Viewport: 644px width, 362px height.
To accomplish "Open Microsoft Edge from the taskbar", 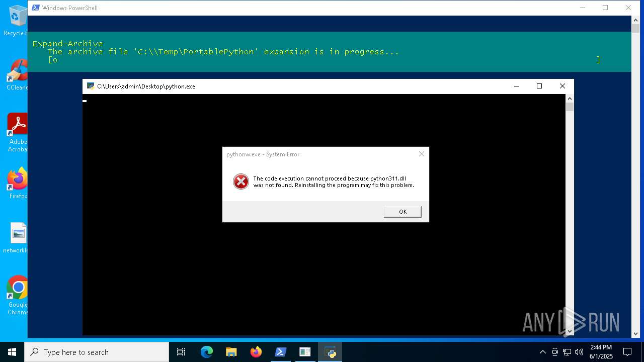I will pos(207,352).
